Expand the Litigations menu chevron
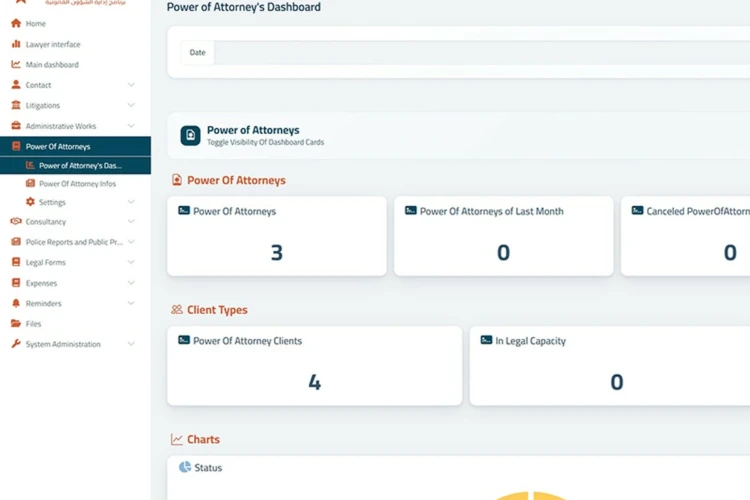Viewport: 750px width, 500px height. point(131,105)
